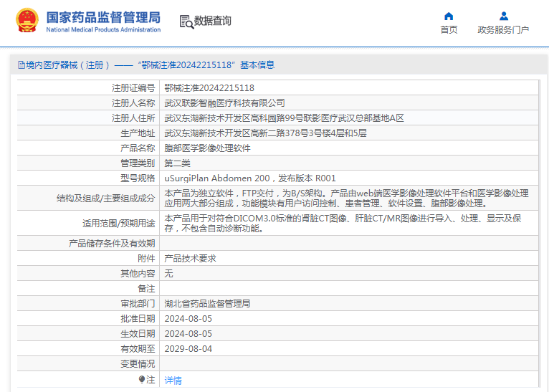The width and height of the screenshot is (549, 392).
Task: Select the registrant address ending 武汉总部基地A区
Action: [x=285, y=118]
